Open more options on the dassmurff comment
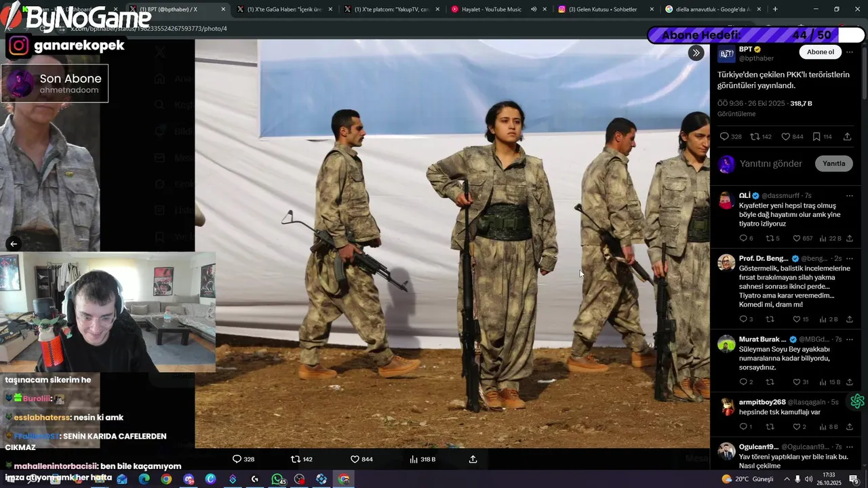The width and height of the screenshot is (868, 488). (850, 195)
